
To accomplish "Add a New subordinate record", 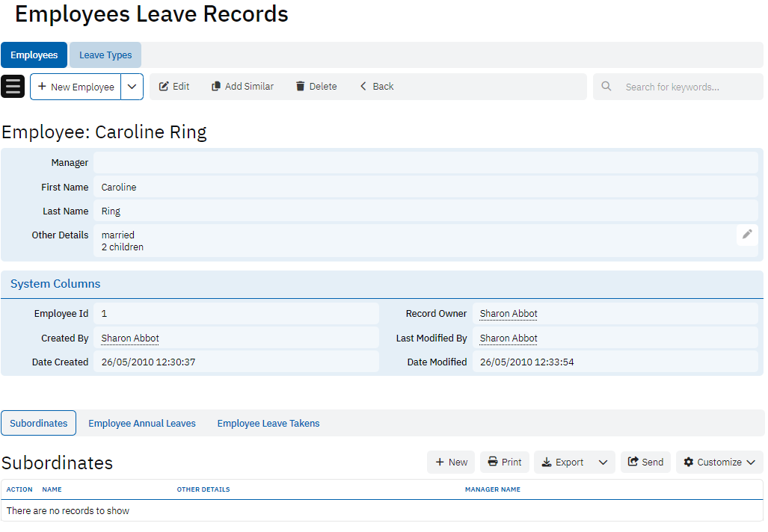I will pyautogui.click(x=452, y=463).
